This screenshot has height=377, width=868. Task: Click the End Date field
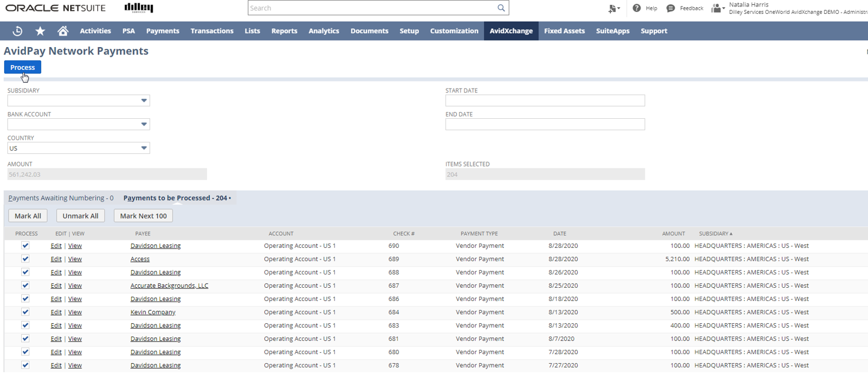click(545, 124)
